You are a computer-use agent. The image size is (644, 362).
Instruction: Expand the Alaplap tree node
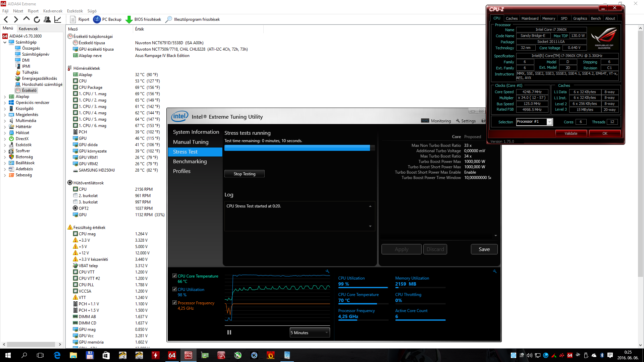pyautogui.click(x=5, y=97)
